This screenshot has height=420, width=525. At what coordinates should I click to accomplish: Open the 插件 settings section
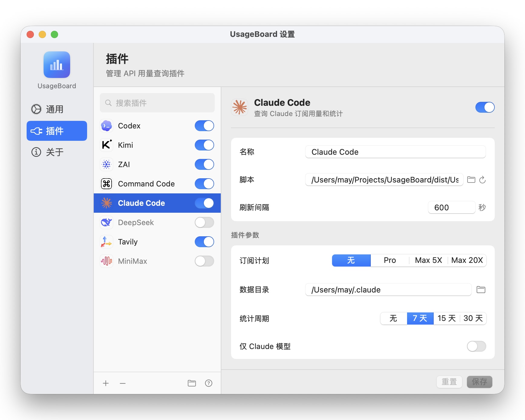click(57, 131)
